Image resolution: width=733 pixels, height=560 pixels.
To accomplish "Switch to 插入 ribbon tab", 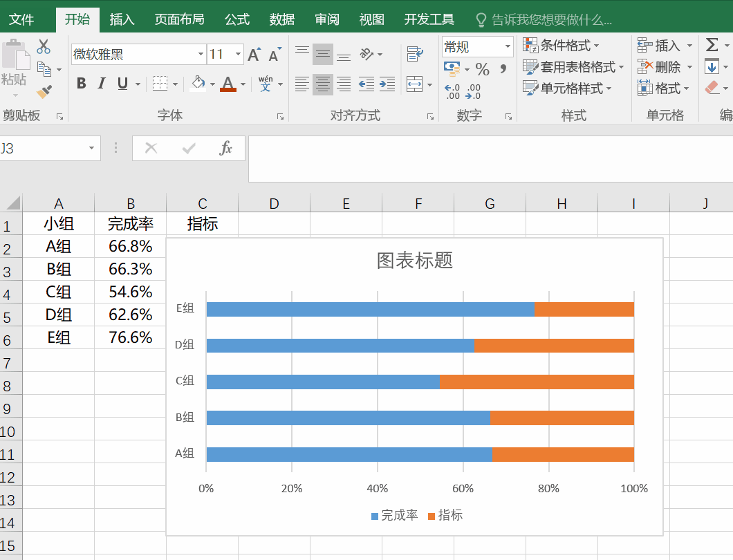I will click(122, 19).
